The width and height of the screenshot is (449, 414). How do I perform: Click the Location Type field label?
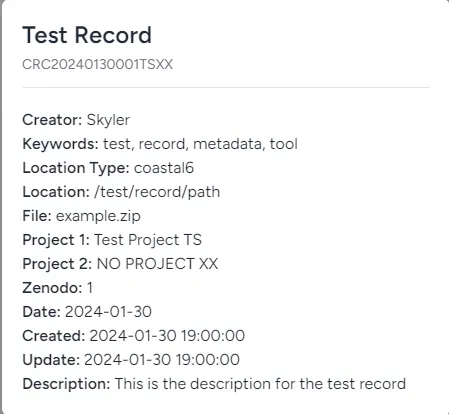(76, 168)
